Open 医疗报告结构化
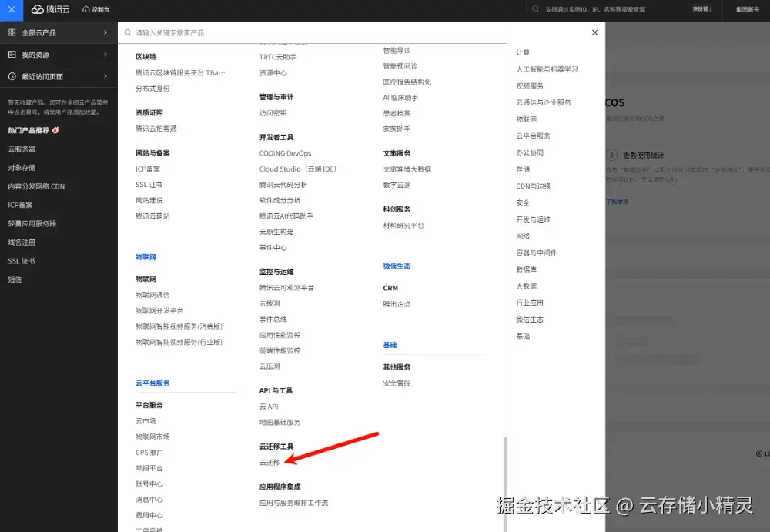This screenshot has height=532, width=770. pos(407,82)
